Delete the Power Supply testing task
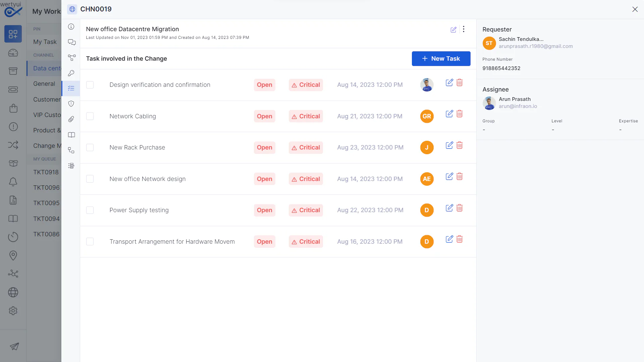The width and height of the screenshot is (644, 362). click(460, 208)
